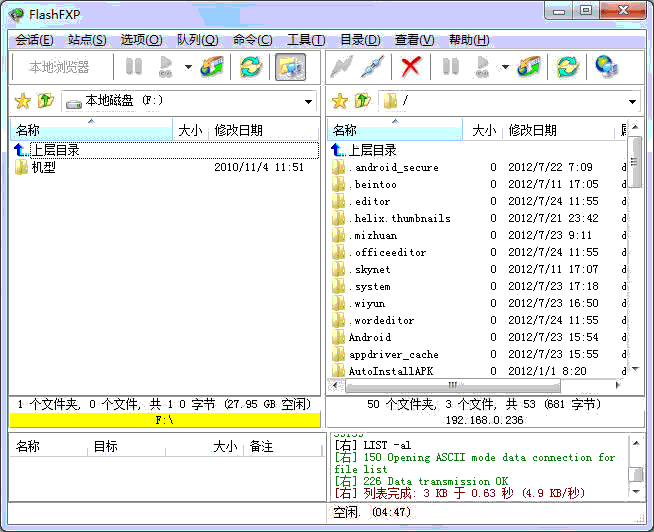Refresh the remote pane file list
This screenshot has width=654, height=532.
pyautogui.click(x=568, y=67)
